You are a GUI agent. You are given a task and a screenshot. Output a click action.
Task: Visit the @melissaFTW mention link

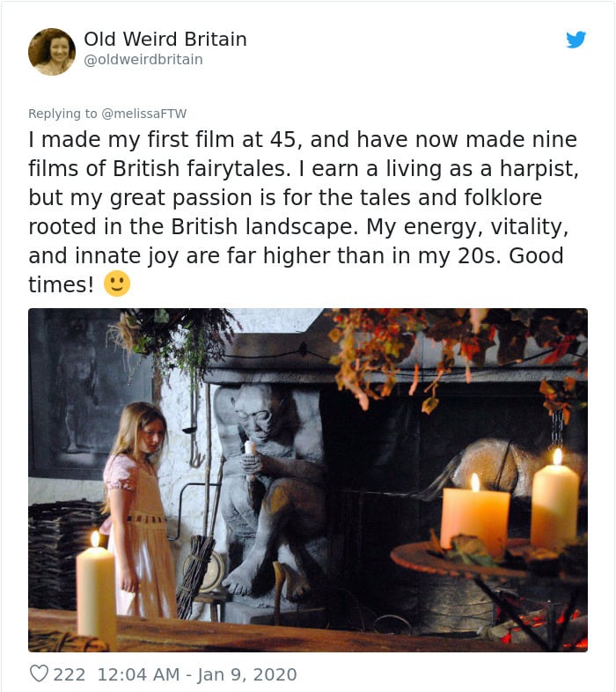click(x=144, y=114)
